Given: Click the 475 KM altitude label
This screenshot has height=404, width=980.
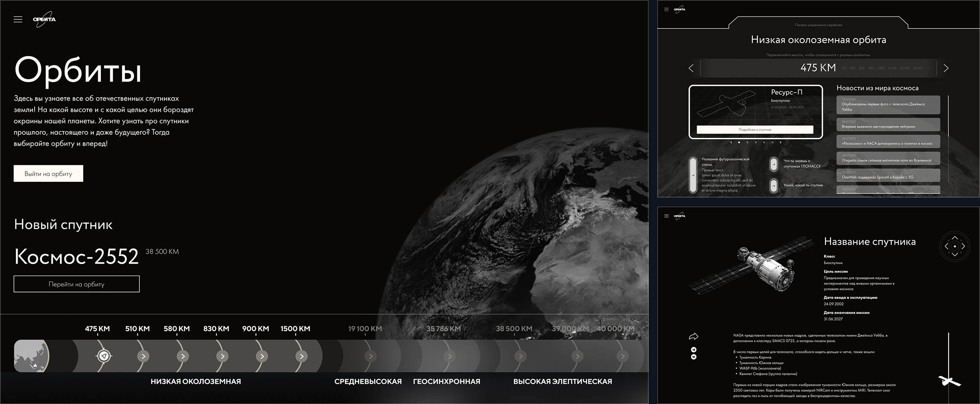Looking at the screenshot, I should click(x=97, y=328).
